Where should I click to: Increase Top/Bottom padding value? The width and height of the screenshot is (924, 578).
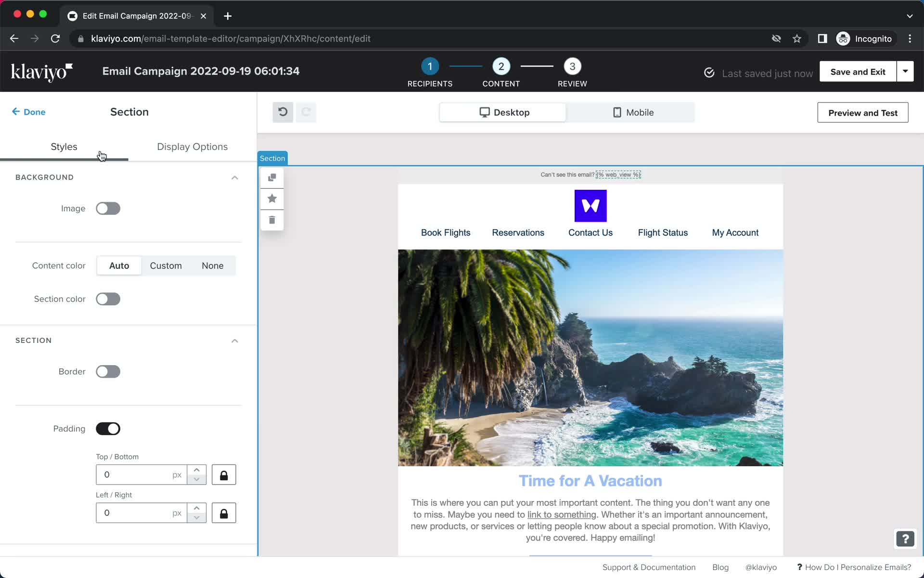click(196, 470)
